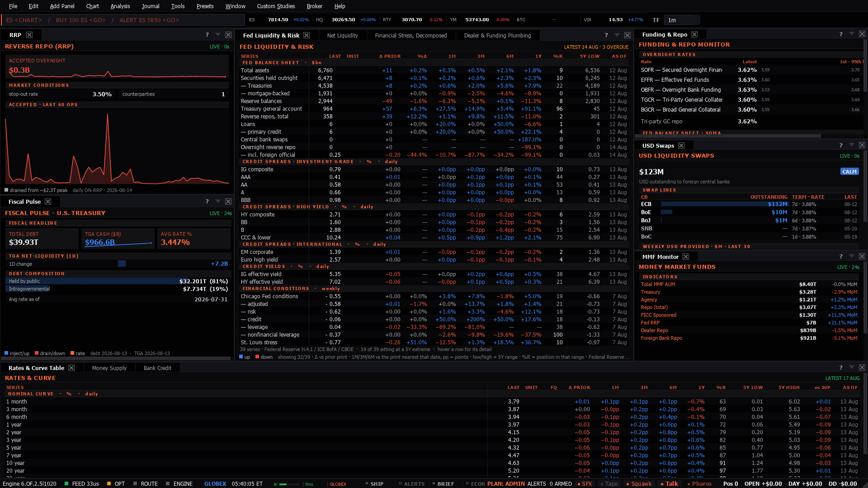Open the TF timeframe dropdown showing 1m
Screen dimensions: 868x488
[x=683, y=20]
